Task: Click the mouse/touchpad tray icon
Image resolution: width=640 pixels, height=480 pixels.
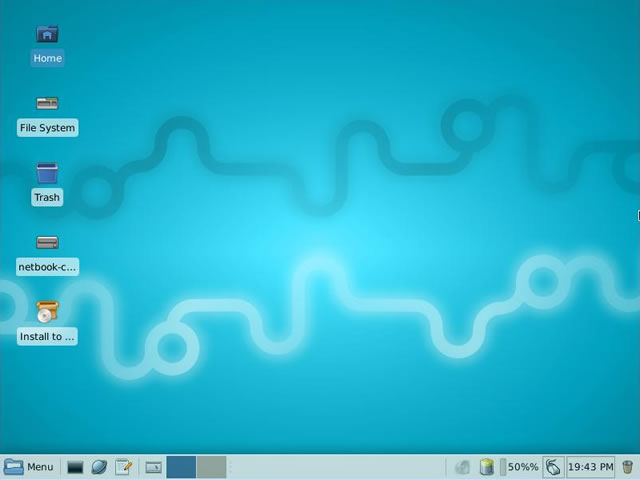Action: coord(553,467)
